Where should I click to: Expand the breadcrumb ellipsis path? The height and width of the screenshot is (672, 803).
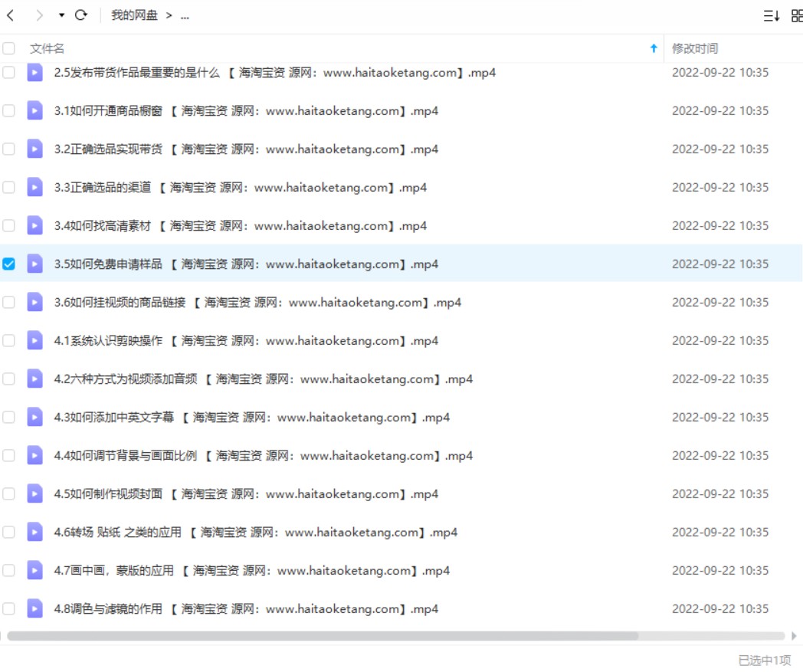pos(185,16)
